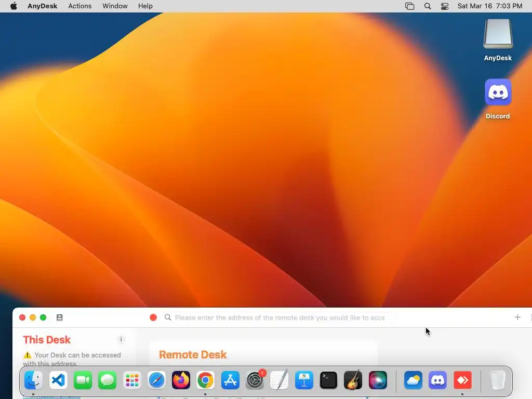This screenshot has height=399, width=532.
Task: Open the Actions menu
Action: (79, 6)
